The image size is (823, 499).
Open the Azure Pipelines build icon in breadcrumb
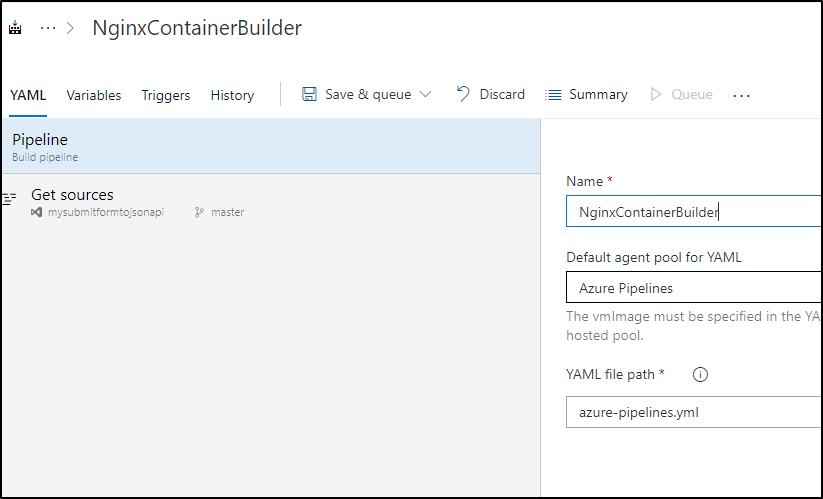tap(15, 27)
